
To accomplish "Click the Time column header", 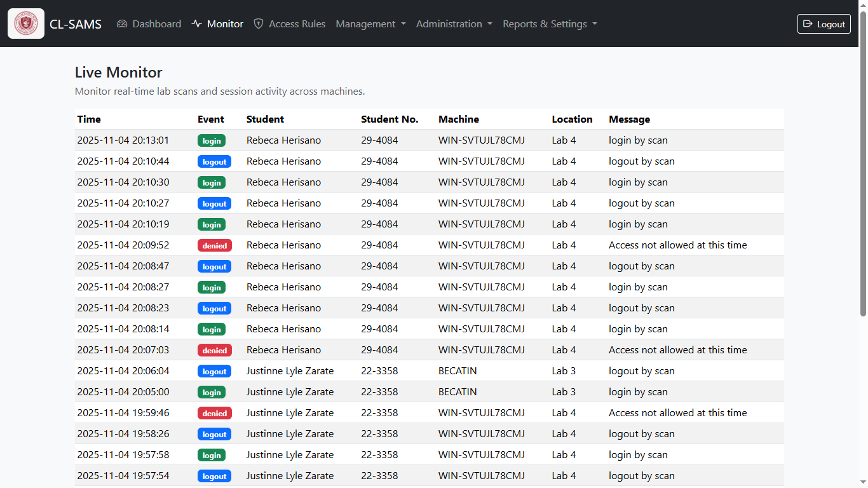I will [89, 119].
